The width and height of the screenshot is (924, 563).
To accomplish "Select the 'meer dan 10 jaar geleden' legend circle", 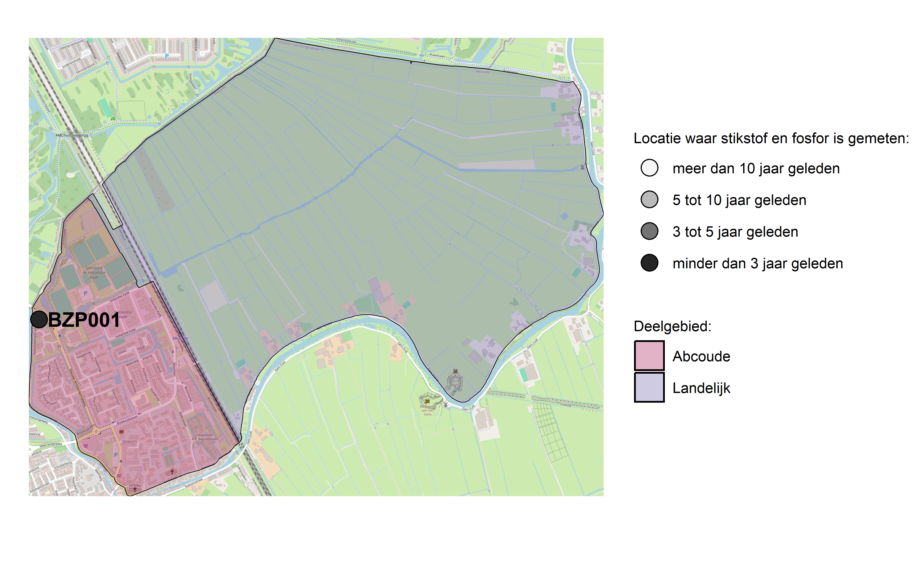I will click(649, 168).
